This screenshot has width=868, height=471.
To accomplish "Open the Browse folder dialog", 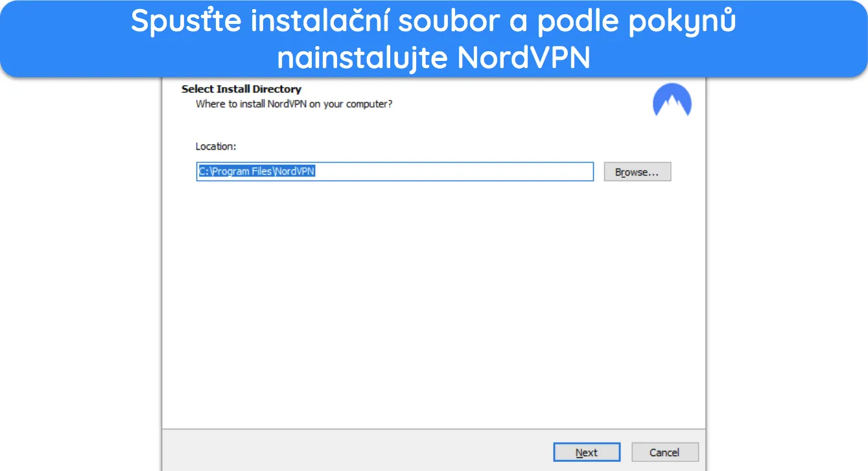I will pos(637,172).
